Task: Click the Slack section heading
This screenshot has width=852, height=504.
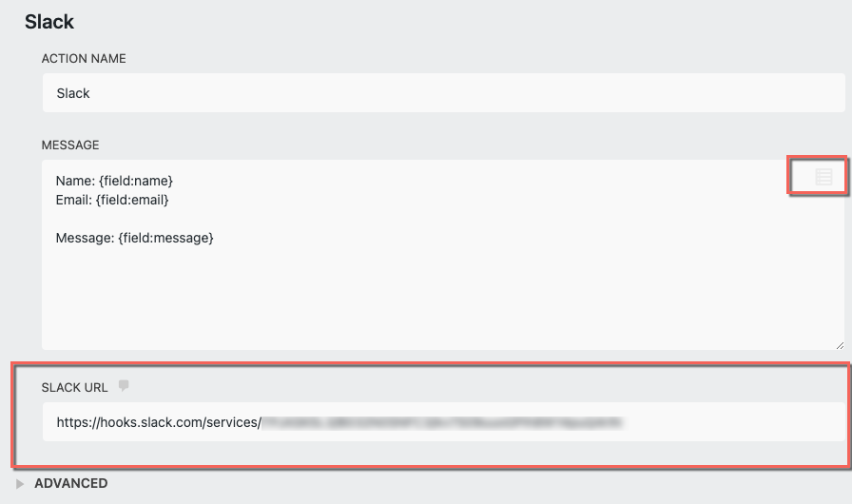Action: click(49, 21)
